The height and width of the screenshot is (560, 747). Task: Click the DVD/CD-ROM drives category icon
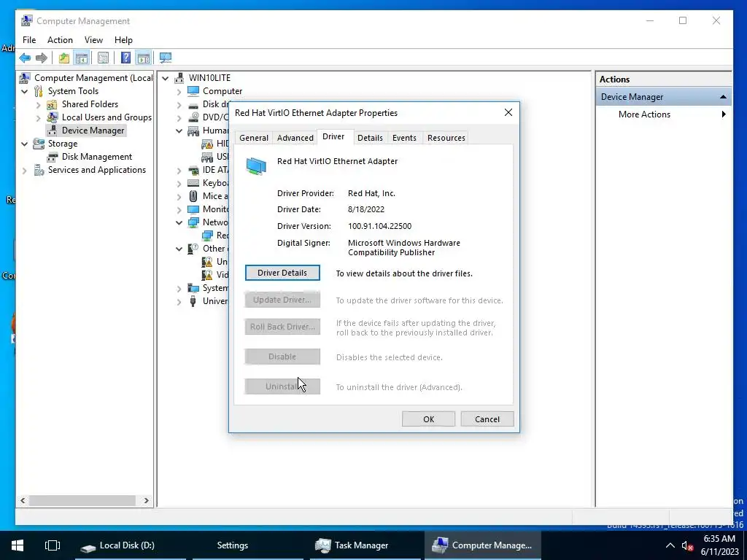click(x=193, y=117)
